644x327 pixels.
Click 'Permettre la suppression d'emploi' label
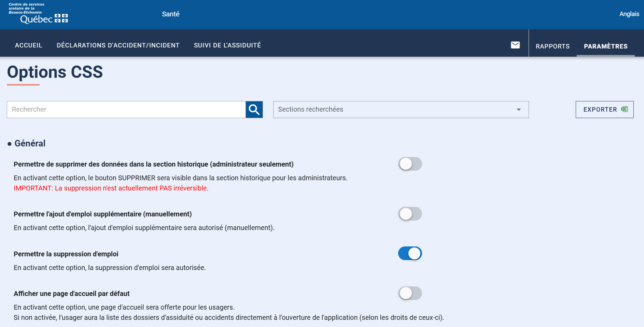(x=66, y=254)
